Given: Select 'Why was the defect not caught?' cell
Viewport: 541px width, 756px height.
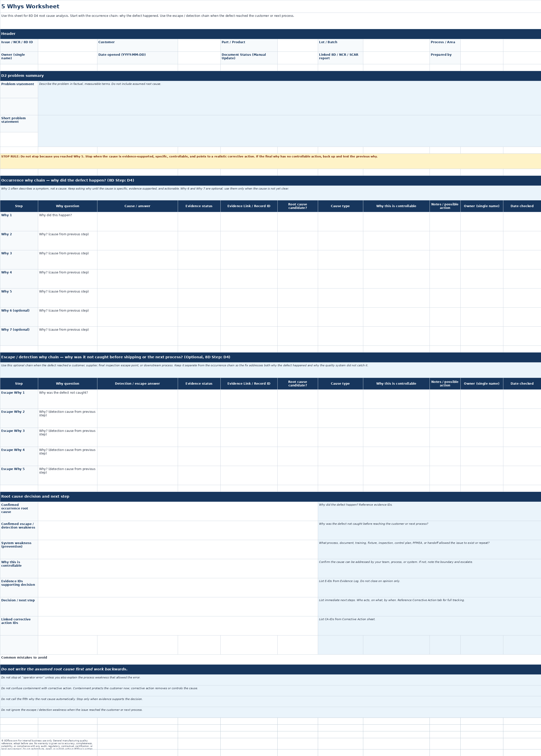Looking at the screenshot, I should click(x=67, y=399).
